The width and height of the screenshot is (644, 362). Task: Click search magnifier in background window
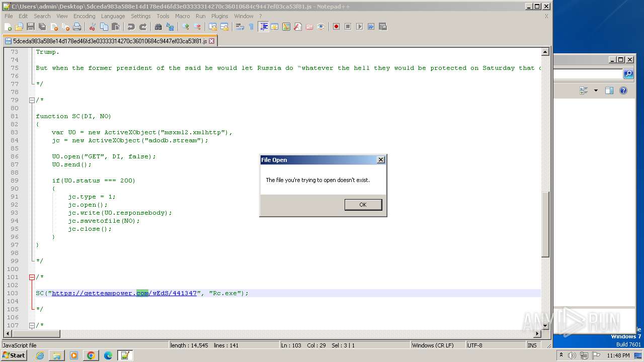click(x=628, y=74)
